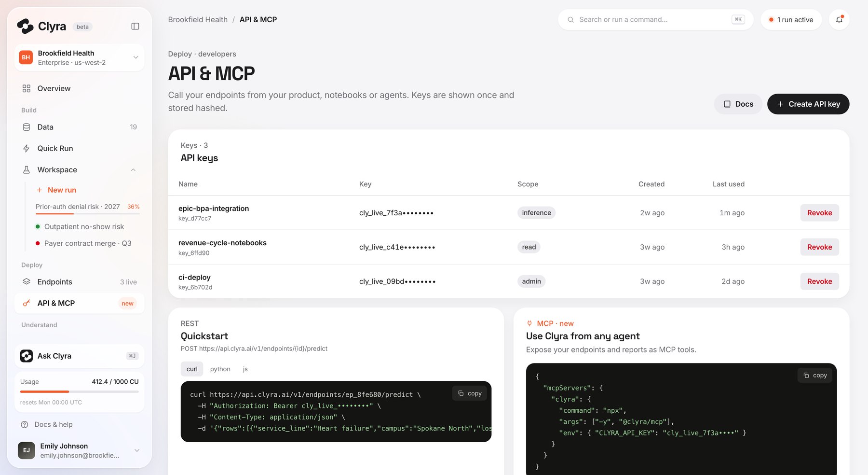The width and height of the screenshot is (868, 475).
Task: Open Overview from the sidebar
Action: [79, 88]
